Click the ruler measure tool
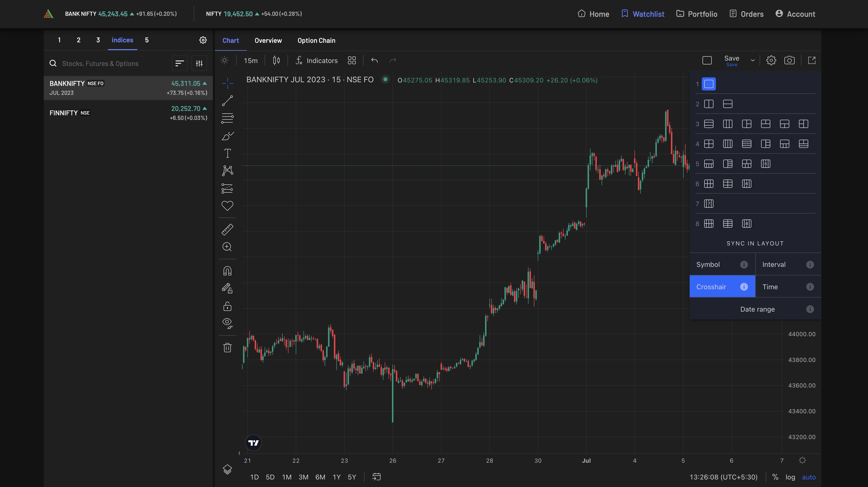The width and height of the screenshot is (868, 487). (x=227, y=229)
